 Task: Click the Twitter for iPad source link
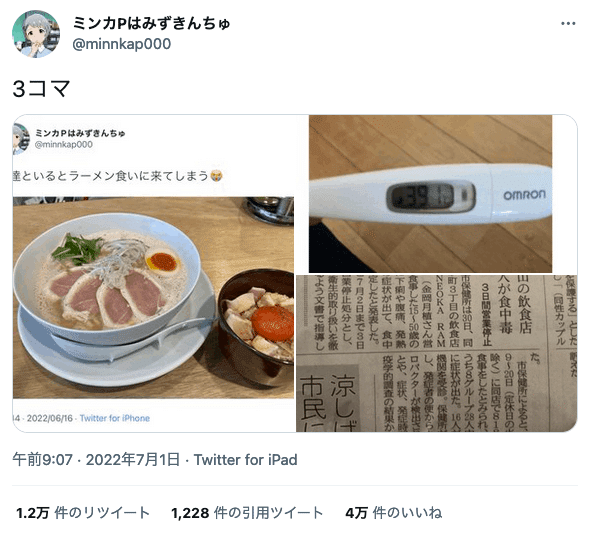(245, 460)
